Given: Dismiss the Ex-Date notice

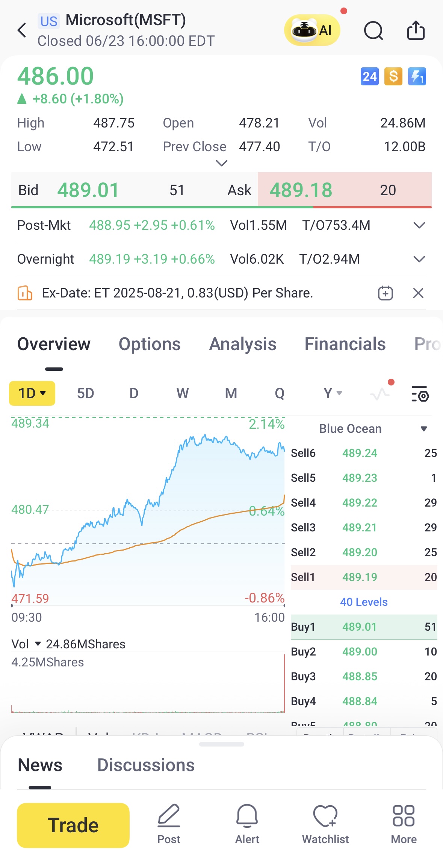Looking at the screenshot, I should coord(418,293).
